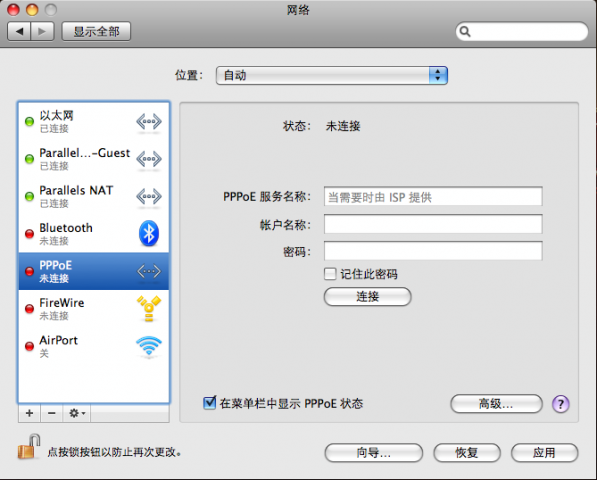The height and width of the screenshot is (480, 597).
Task: Click the lock icon to prevent changes
Action: [x=29, y=446]
